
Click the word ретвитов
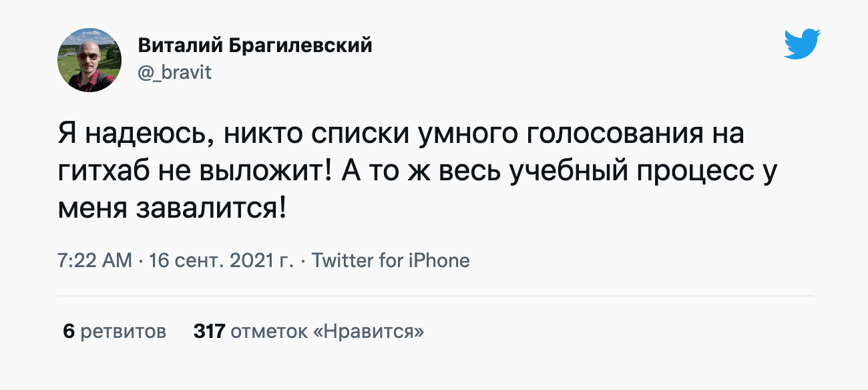[x=124, y=331]
